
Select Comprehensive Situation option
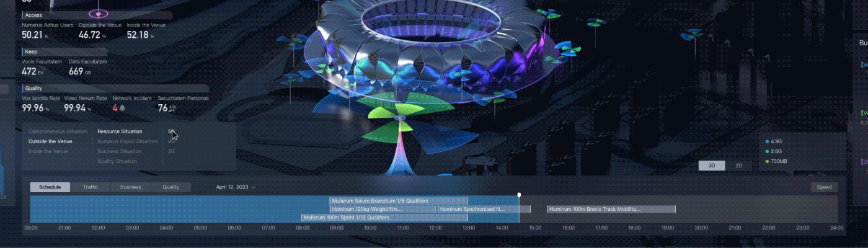click(58, 131)
